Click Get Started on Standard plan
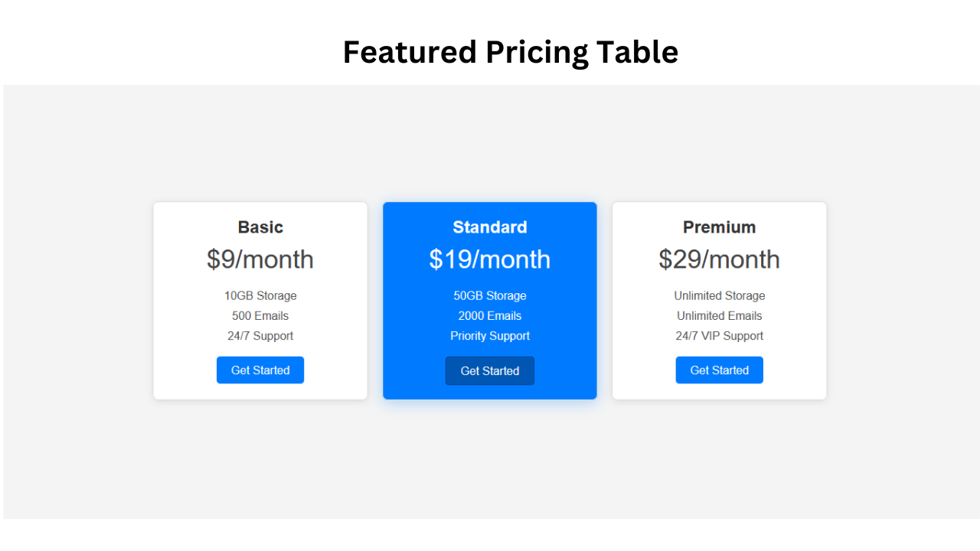980x551 pixels. (490, 371)
